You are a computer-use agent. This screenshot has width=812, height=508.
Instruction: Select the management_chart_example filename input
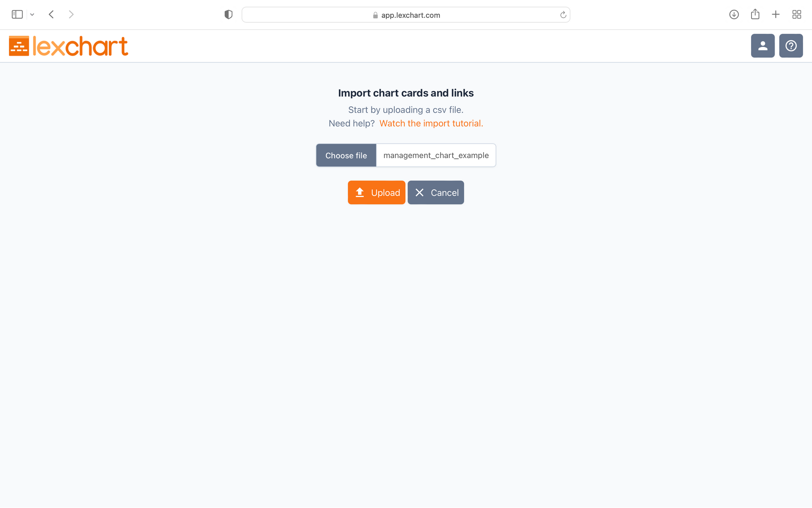coord(436,155)
